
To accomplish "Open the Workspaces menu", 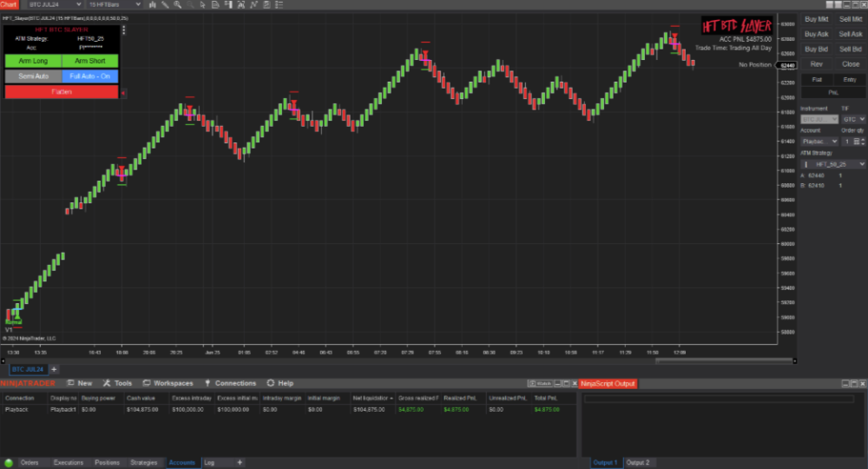I will click(168, 383).
